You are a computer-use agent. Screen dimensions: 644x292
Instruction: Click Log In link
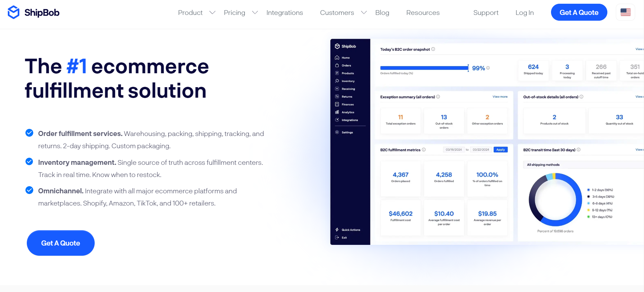[525, 13]
